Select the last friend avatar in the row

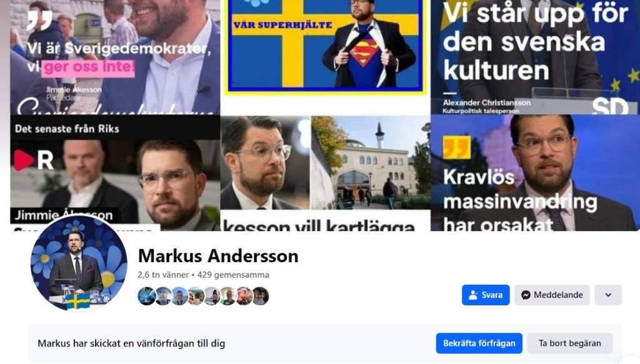261,296
